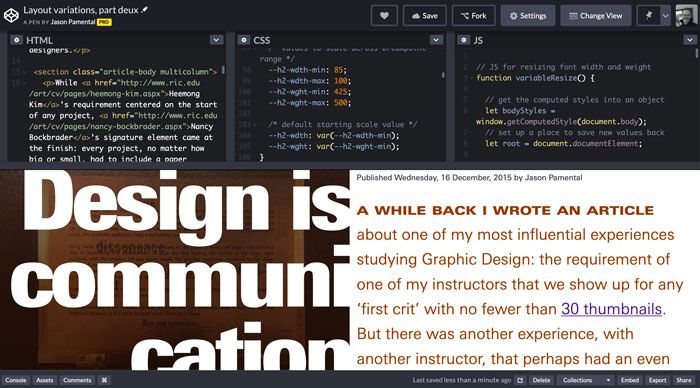Open pen in new window icon

point(520,380)
